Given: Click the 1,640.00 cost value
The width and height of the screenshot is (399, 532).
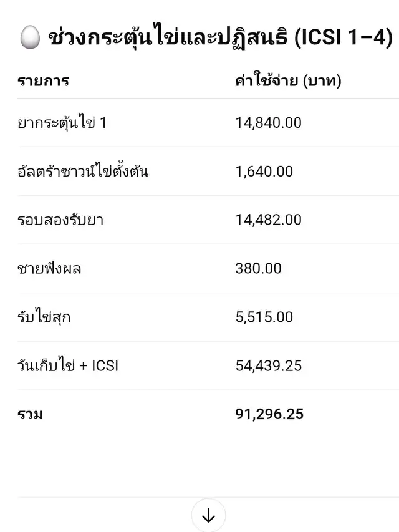Looking at the screenshot, I should click(x=264, y=172).
